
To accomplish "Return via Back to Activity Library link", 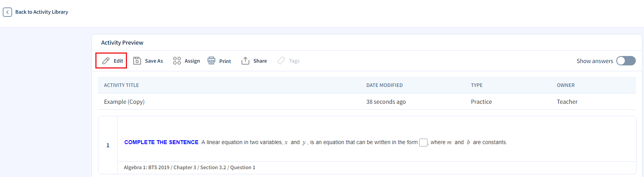I will (41, 12).
